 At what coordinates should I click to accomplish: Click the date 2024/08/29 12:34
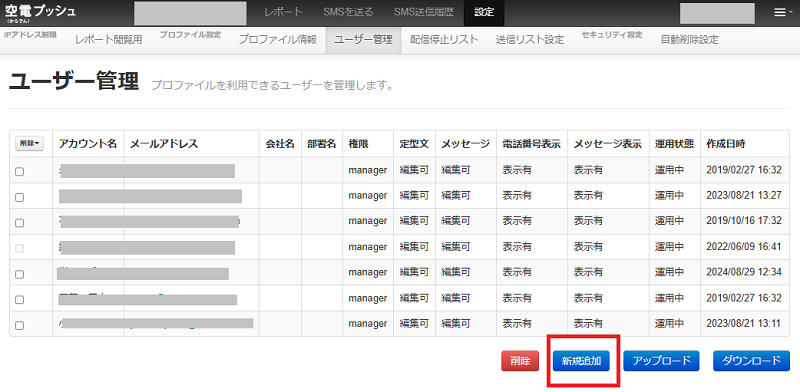744,272
